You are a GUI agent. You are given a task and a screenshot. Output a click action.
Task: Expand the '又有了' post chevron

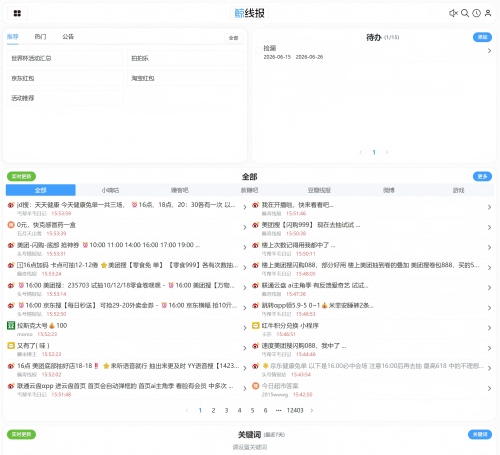[245, 348]
